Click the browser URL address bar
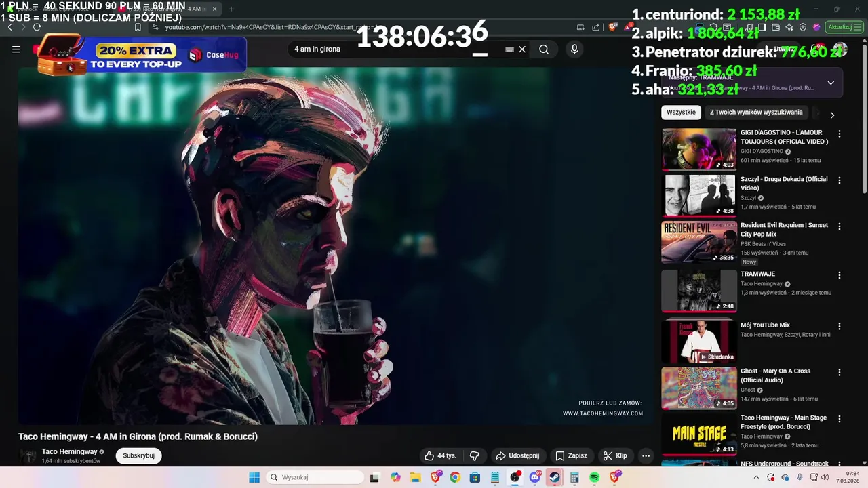 coord(359,27)
